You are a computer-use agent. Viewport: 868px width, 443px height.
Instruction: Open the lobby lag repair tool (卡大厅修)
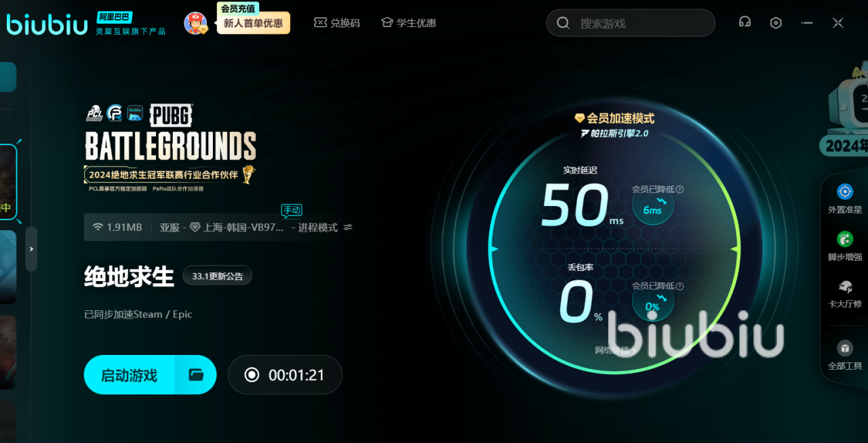(x=844, y=293)
